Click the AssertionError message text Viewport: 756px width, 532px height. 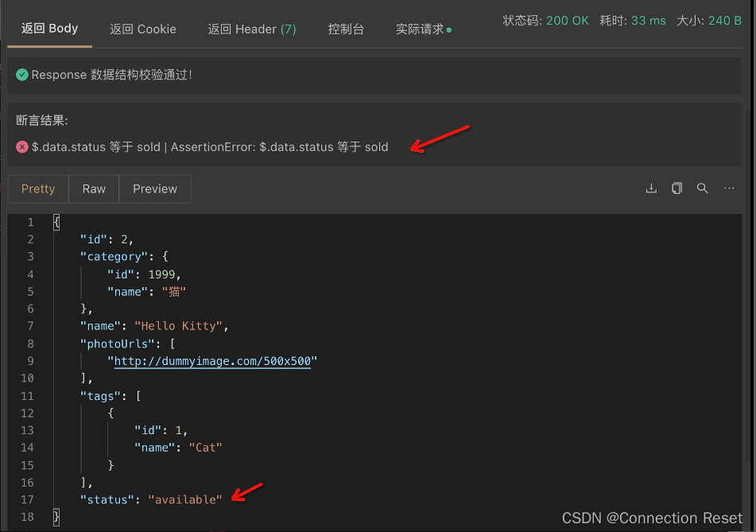click(279, 146)
